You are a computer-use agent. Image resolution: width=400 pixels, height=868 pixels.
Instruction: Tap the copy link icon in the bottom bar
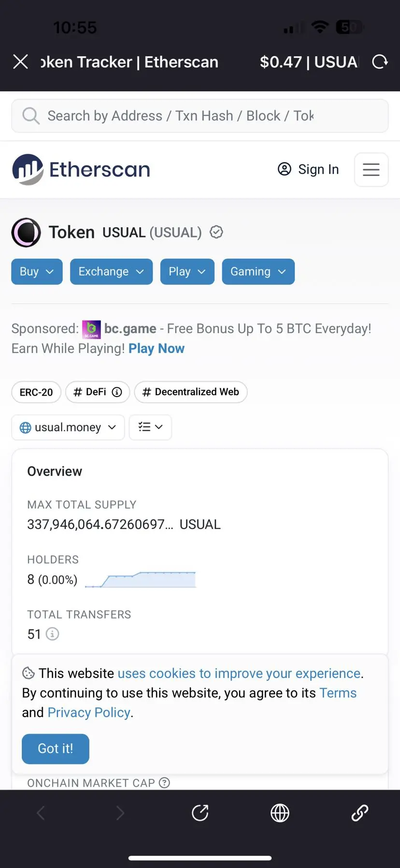tap(360, 813)
